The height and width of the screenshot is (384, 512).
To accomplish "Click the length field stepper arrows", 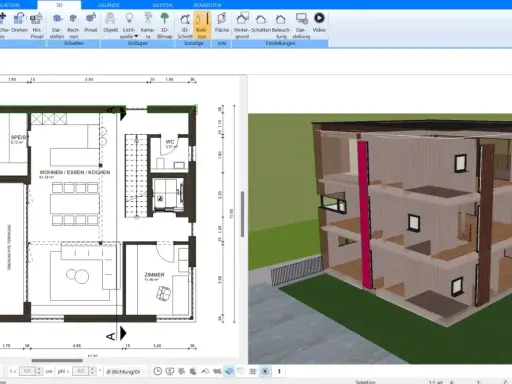I will [39, 371].
